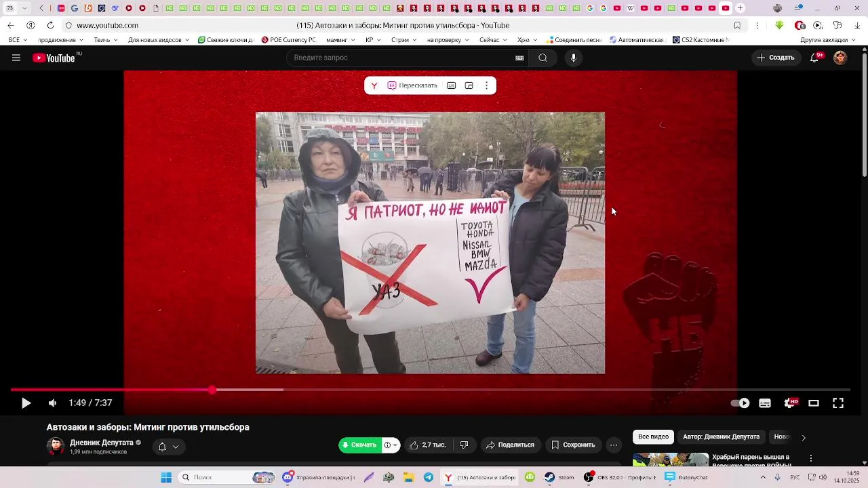Click the Создать create button
This screenshot has width=868, height=488.
(x=776, y=58)
